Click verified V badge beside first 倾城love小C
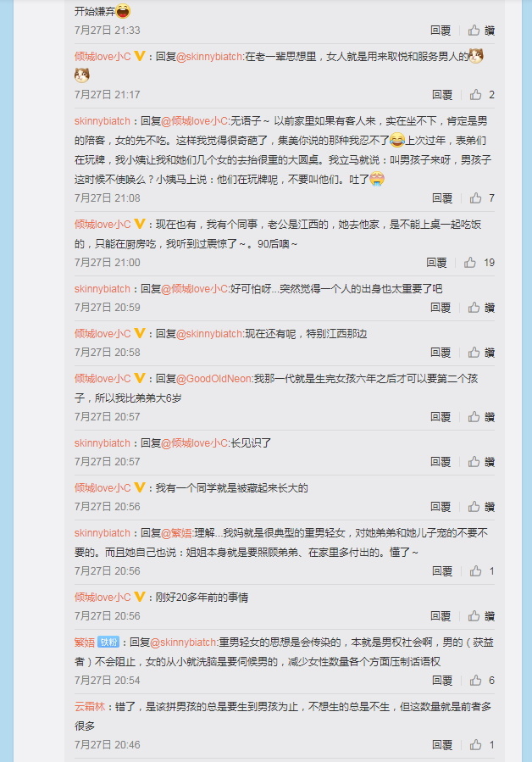Screen dimensions: 532x762 pyautogui.click(x=140, y=57)
